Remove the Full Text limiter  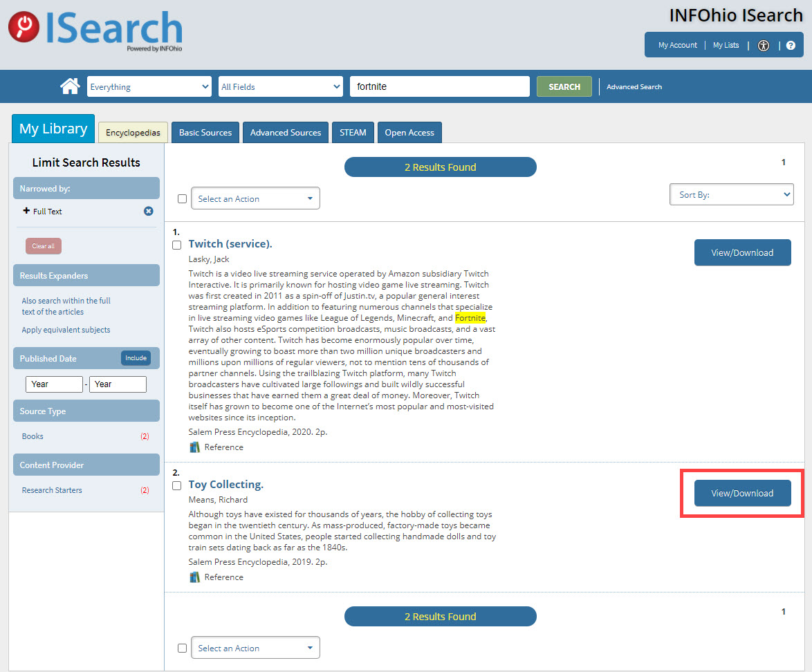pos(149,212)
